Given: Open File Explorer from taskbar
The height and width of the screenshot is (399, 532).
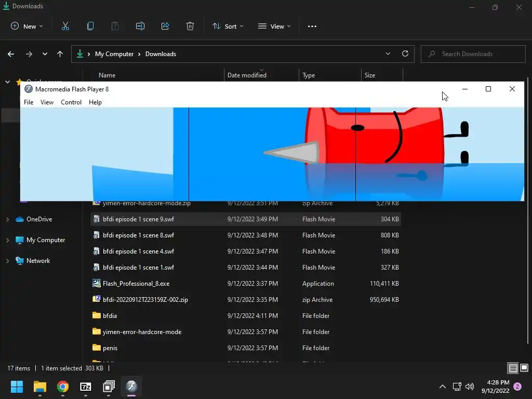Looking at the screenshot, I should (x=39, y=387).
